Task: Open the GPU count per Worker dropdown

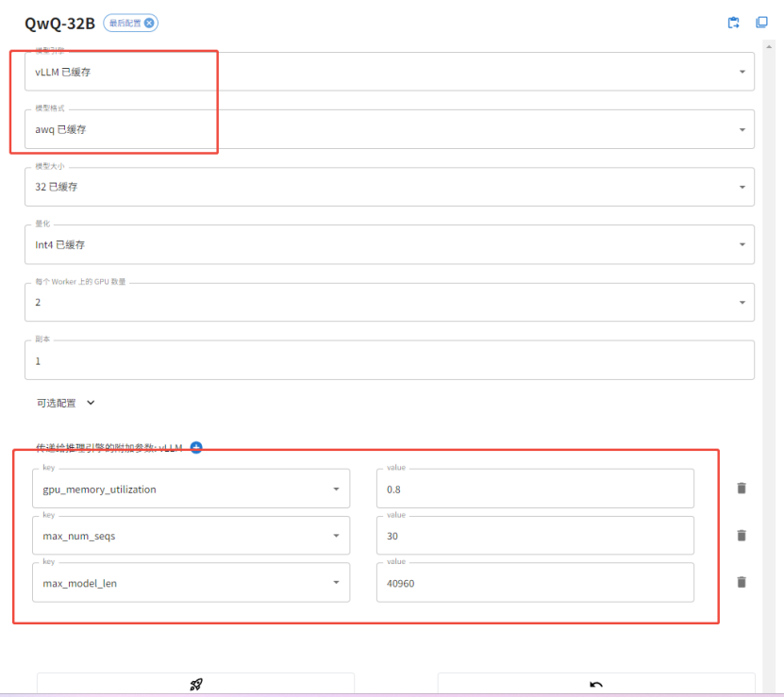Action: [x=390, y=302]
